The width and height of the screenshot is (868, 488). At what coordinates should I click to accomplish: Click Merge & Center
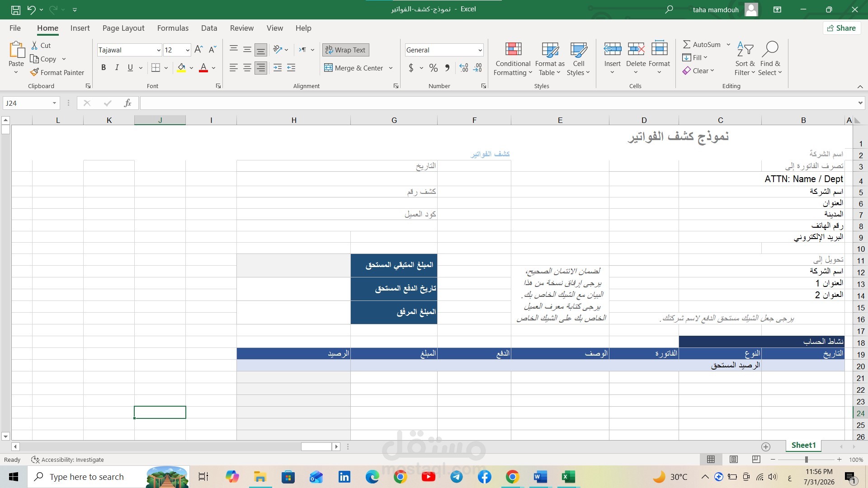tap(354, 68)
